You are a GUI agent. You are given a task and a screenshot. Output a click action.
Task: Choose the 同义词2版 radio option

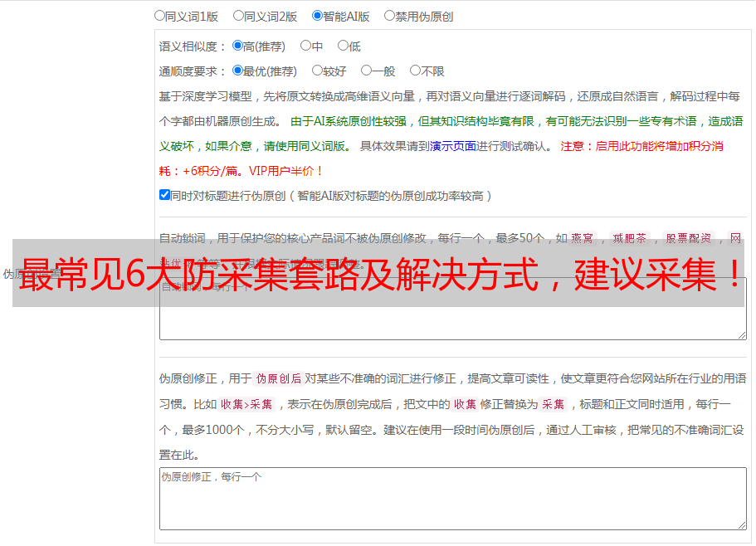coord(239,16)
